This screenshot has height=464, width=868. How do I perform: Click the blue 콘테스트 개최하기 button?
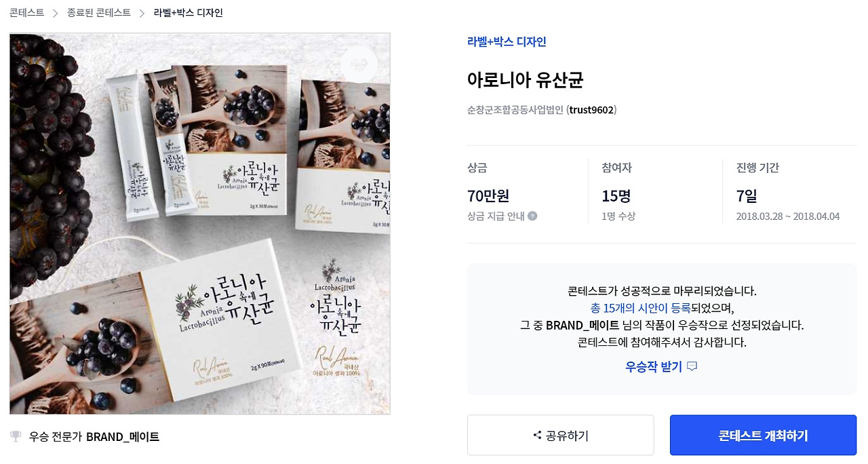[763, 436]
